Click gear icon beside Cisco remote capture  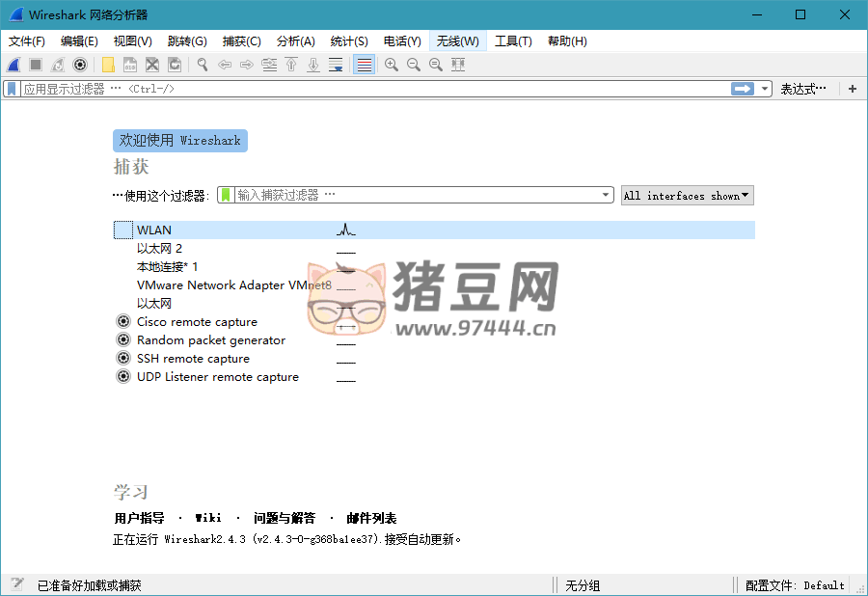tap(122, 321)
